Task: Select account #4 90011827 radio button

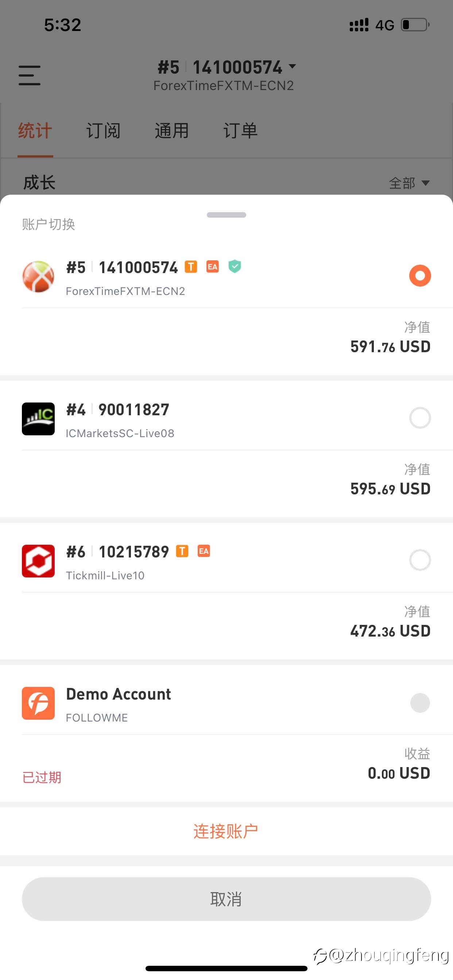Action: coord(420,418)
